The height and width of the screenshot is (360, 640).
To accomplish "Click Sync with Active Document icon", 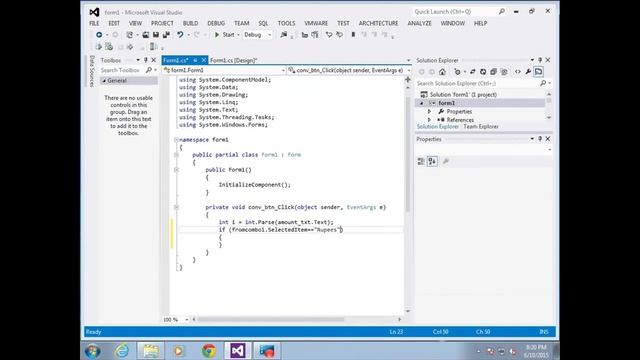I will click(473, 72).
